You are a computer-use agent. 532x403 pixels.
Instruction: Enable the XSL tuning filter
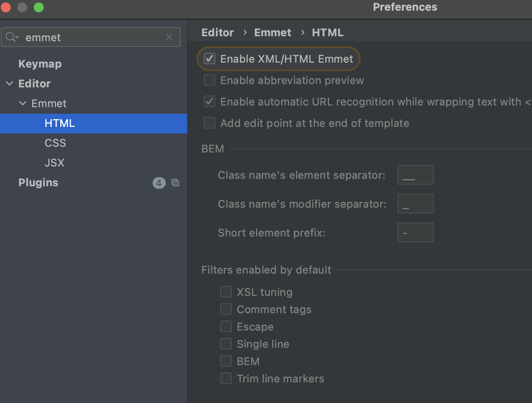point(226,292)
